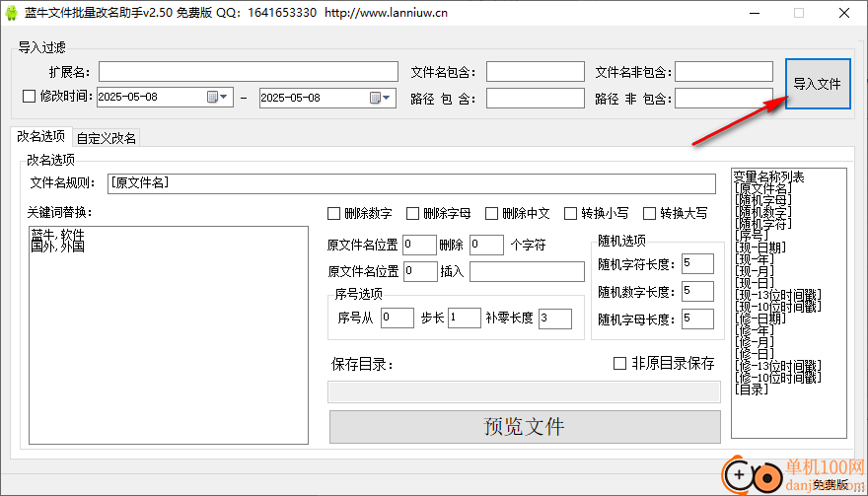The image size is (868, 496).
Task: Click the 随机数字长度 field
Action: [x=697, y=291]
